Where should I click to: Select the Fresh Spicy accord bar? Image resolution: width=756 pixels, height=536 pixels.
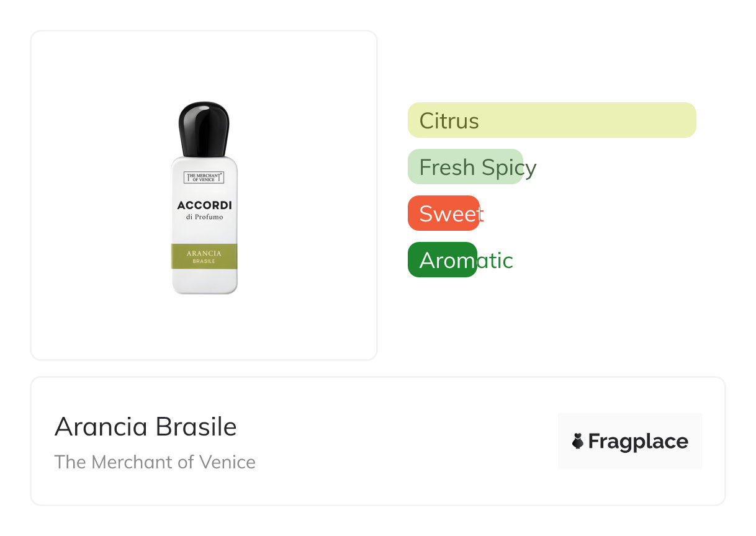tap(465, 167)
